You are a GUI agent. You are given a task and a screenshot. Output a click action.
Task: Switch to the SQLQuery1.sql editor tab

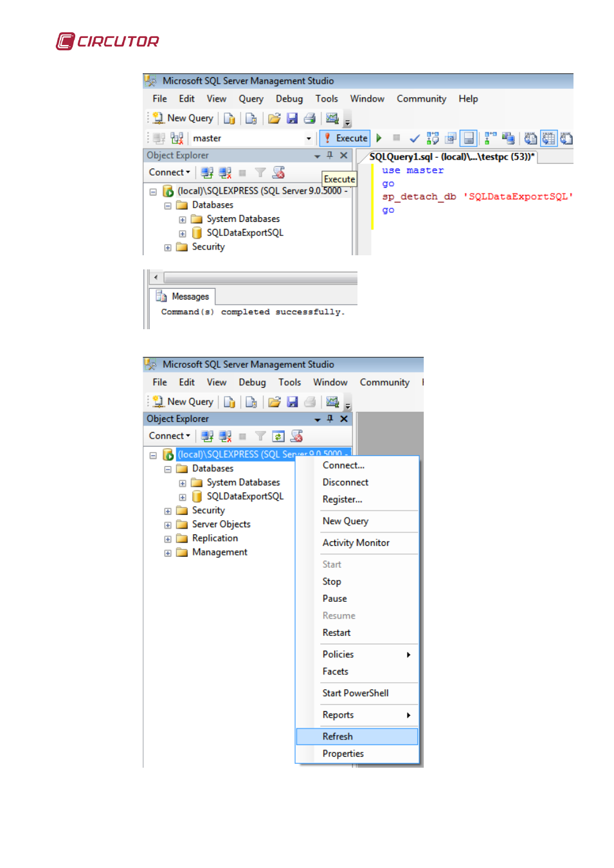pos(451,157)
